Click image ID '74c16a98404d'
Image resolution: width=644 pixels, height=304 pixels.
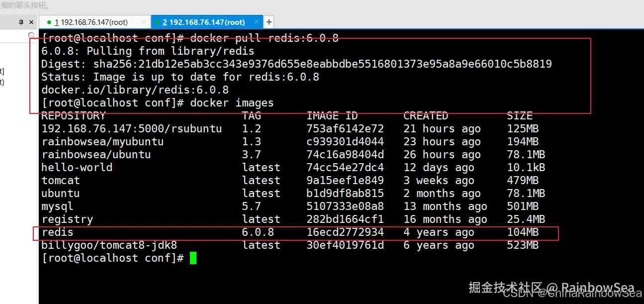coord(345,154)
